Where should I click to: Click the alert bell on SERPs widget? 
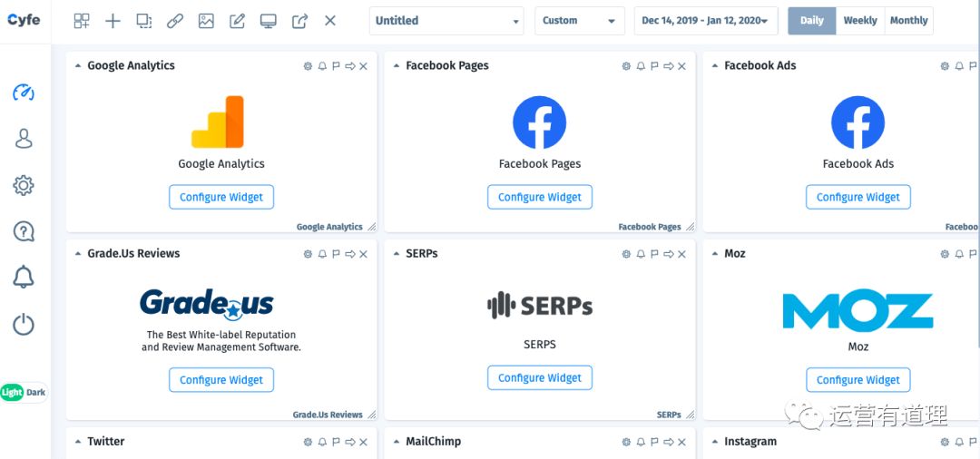click(x=641, y=254)
